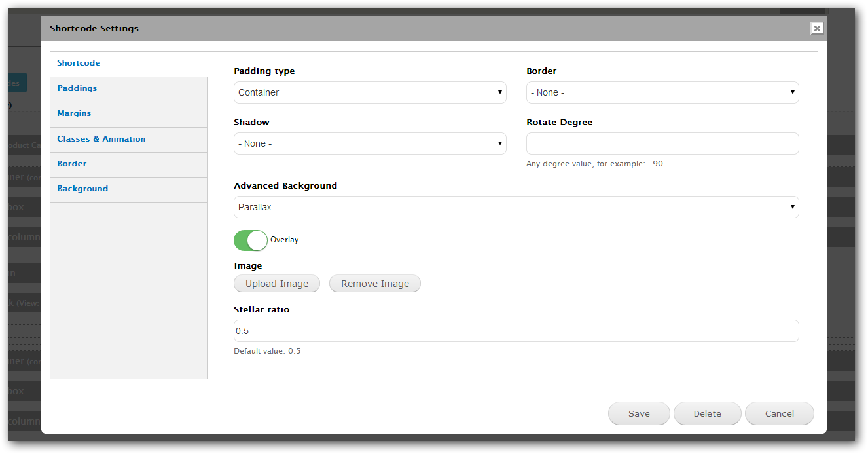Open the Advanced Background Parallax dropdown

(516, 207)
